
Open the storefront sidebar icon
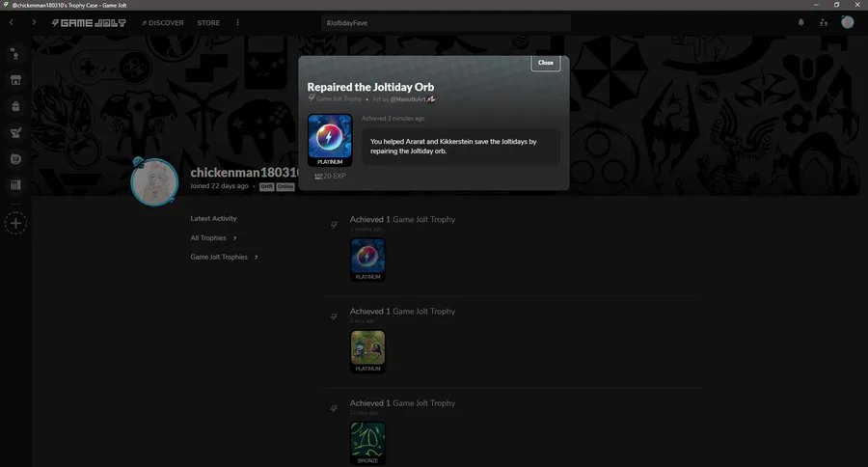point(15,80)
